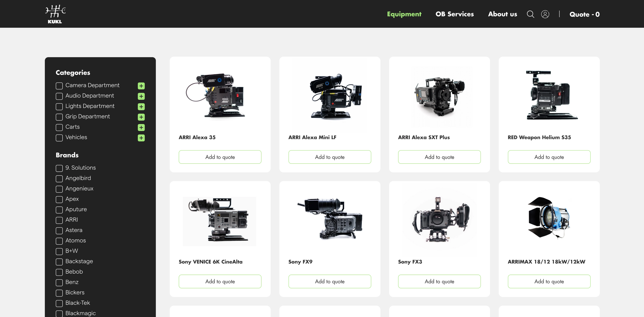This screenshot has width=644, height=317.
Task: Add ARRI Alexa SXT Plus to quote
Action: [x=439, y=157]
